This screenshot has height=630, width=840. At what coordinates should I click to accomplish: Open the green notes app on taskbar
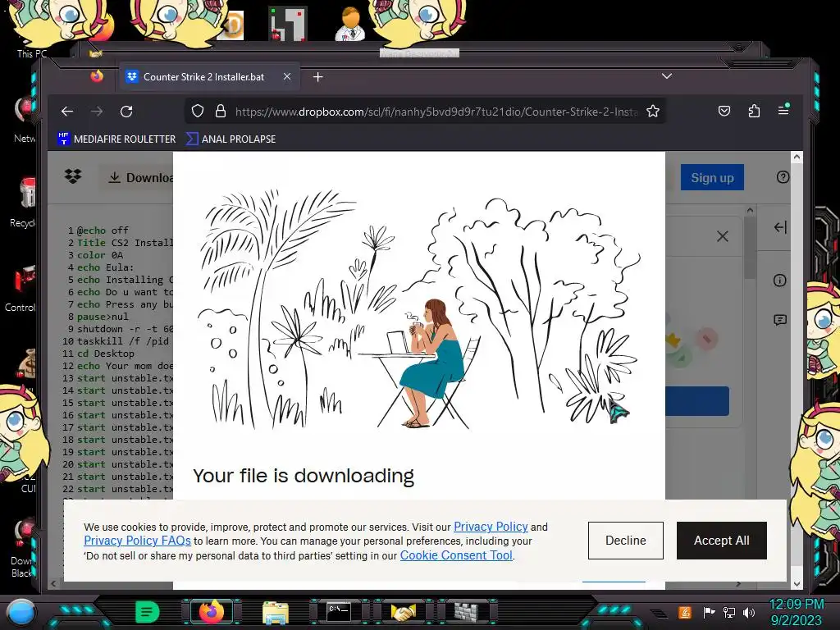point(147,612)
